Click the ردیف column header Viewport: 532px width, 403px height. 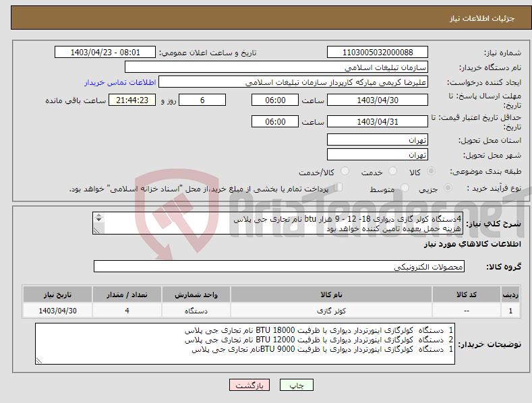510,294
